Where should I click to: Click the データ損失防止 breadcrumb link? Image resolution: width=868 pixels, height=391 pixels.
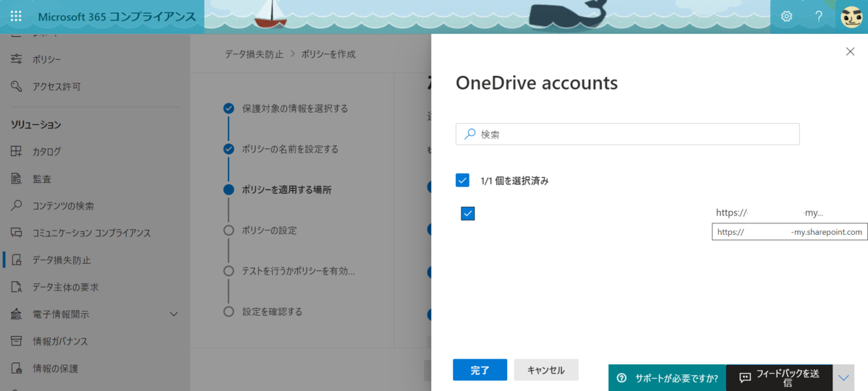[x=254, y=54]
